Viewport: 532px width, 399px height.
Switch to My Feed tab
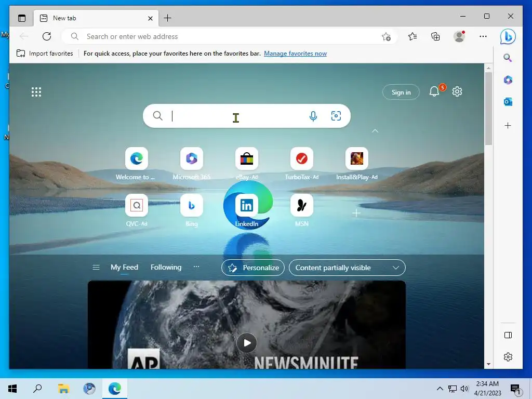(124, 268)
